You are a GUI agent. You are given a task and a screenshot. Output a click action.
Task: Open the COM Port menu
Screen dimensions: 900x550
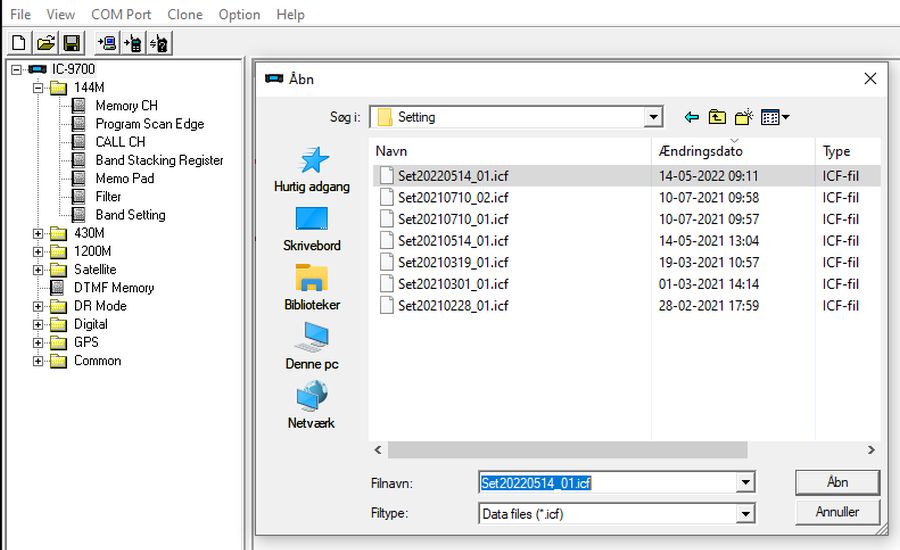pos(121,14)
